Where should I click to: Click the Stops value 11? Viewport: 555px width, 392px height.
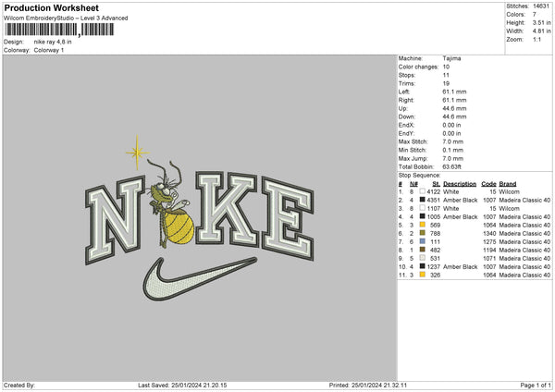(446, 75)
